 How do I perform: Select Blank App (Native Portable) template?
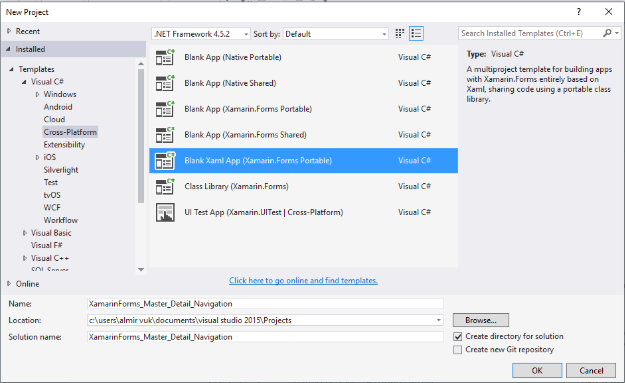tap(303, 57)
